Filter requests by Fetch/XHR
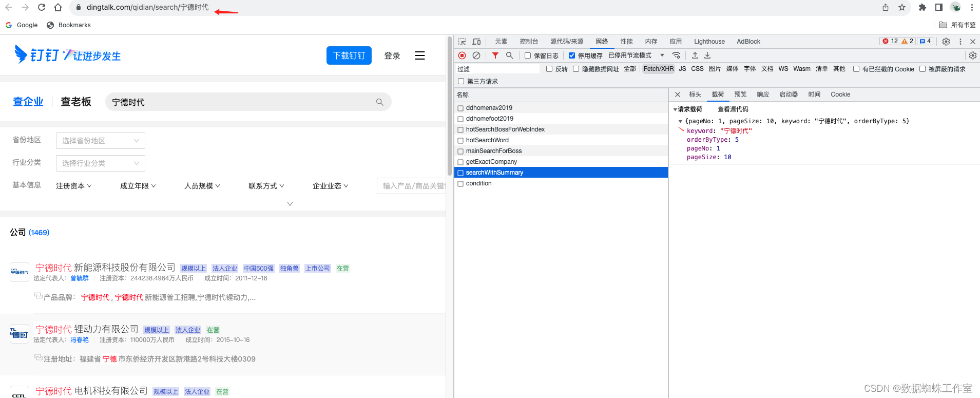The image size is (980, 398). tap(658, 69)
